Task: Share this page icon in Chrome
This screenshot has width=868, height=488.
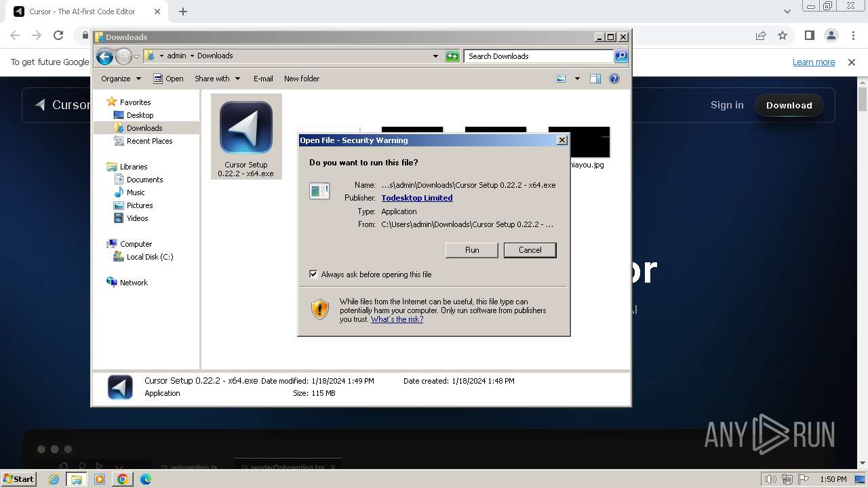Action: (x=761, y=35)
